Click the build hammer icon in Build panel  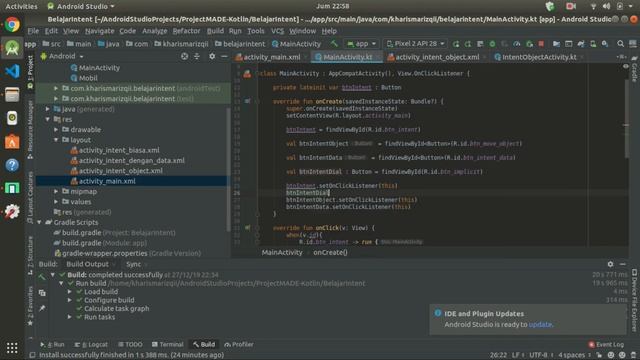pyautogui.click(x=42, y=277)
